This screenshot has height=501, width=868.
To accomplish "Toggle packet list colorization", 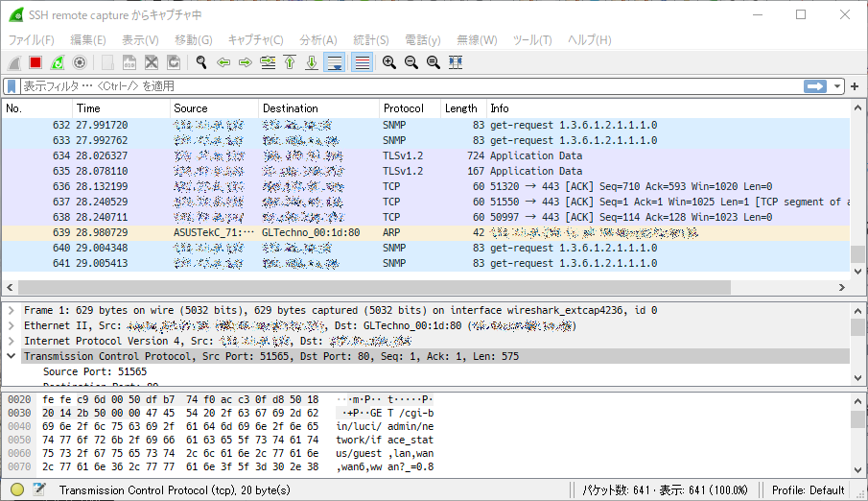I will [362, 62].
